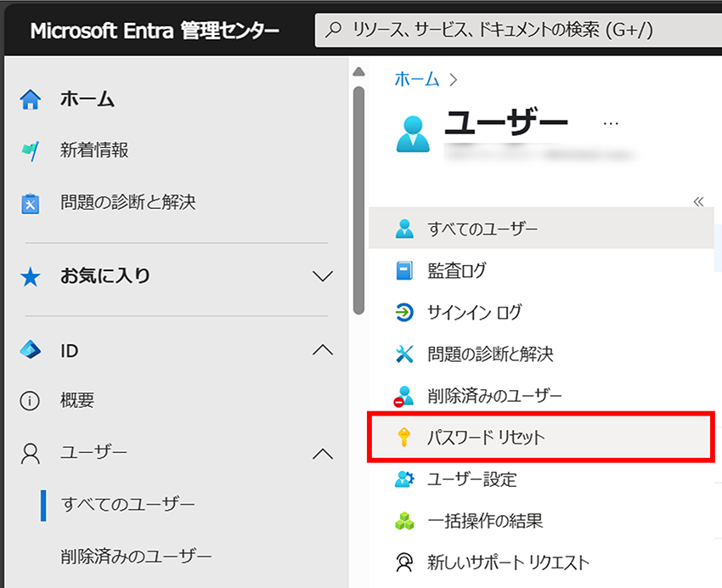
Task: Click the search magnifier icon
Action: (x=333, y=30)
